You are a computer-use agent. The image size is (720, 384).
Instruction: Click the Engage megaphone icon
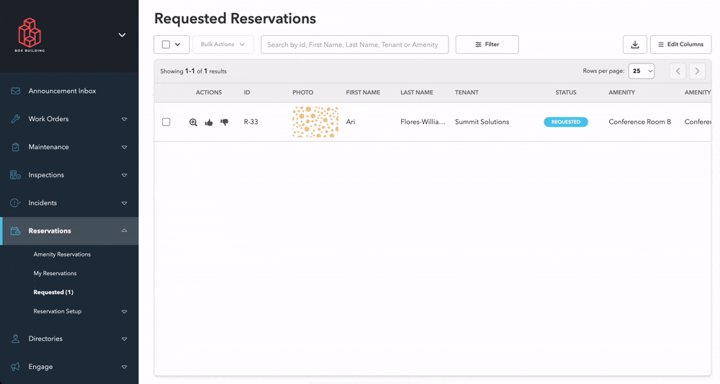(15, 367)
